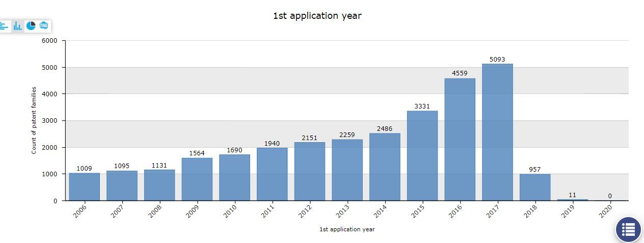Click the 2007 bar showing 1095
The height and width of the screenshot is (243, 644).
pos(122,185)
